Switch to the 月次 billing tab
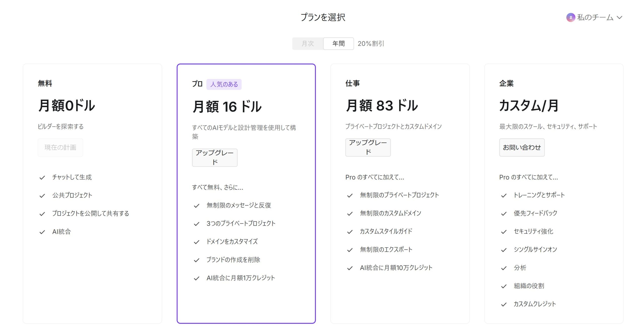Viewport: 644px width, 334px height. click(x=307, y=43)
